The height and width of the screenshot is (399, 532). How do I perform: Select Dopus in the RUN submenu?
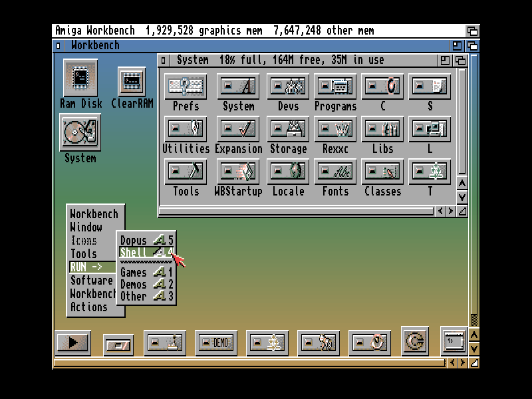pyautogui.click(x=146, y=240)
